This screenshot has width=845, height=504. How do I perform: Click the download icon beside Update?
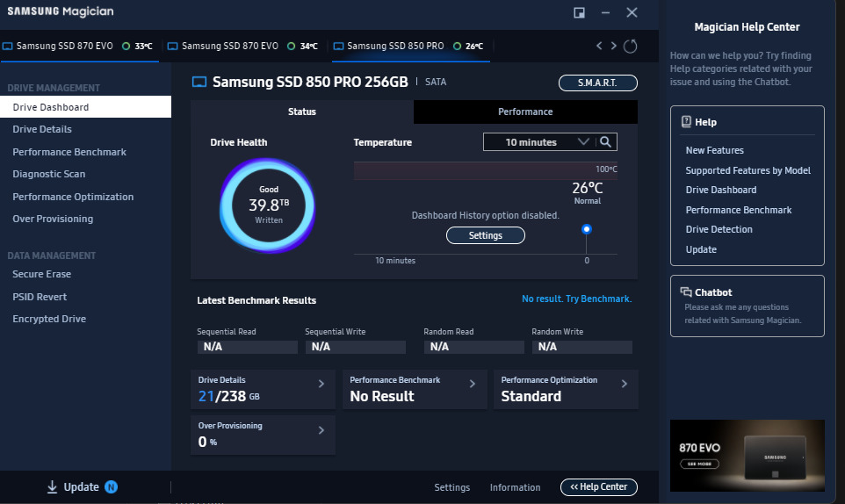(52, 486)
